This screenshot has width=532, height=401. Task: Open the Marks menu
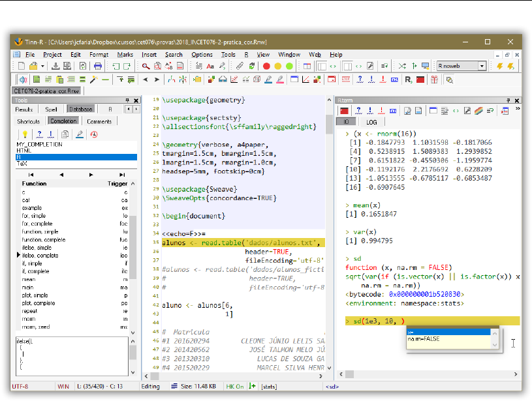click(x=125, y=55)
